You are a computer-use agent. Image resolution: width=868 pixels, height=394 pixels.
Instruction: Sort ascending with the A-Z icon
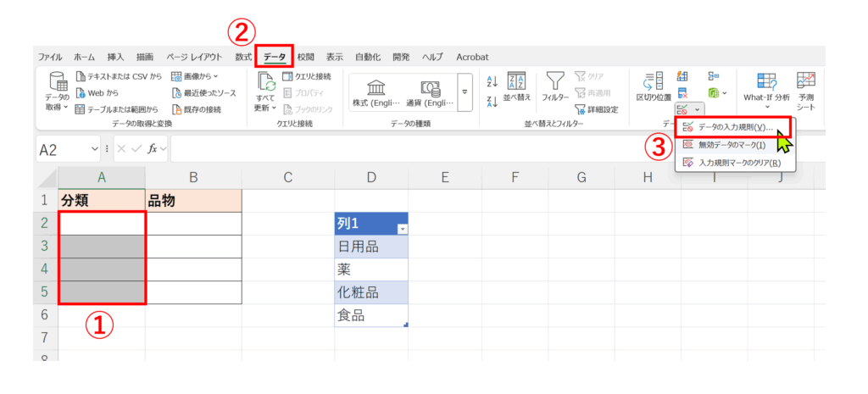pos(492,81)
